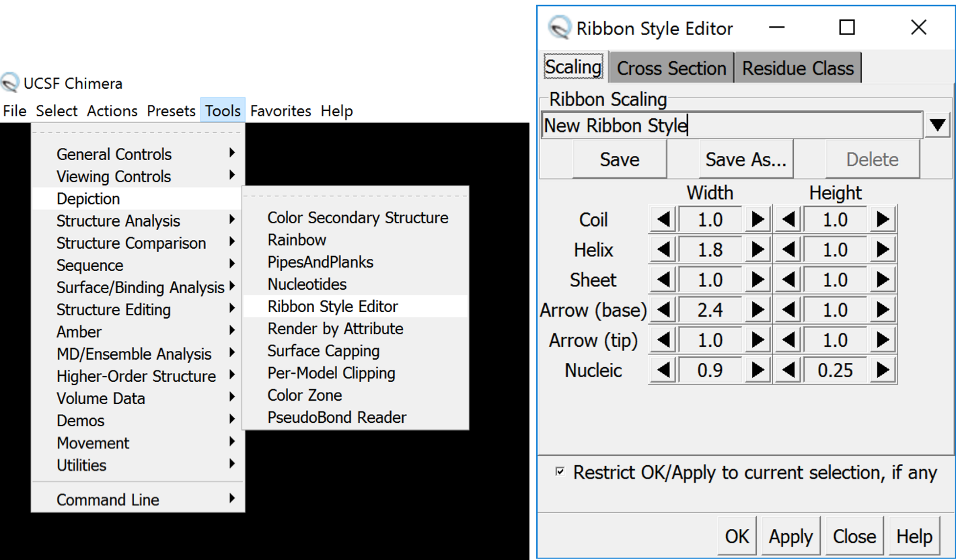Decrease Helix height with left arrow
Screen dimensions: 960x560
click(789, 250)
